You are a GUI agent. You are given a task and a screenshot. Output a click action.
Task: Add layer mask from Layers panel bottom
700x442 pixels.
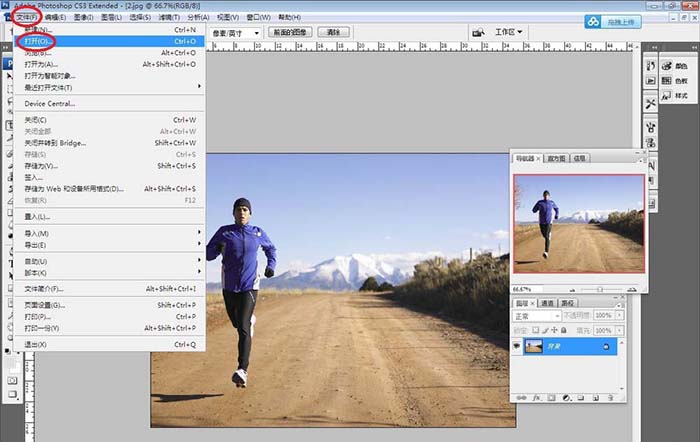[x=551, y=397]
